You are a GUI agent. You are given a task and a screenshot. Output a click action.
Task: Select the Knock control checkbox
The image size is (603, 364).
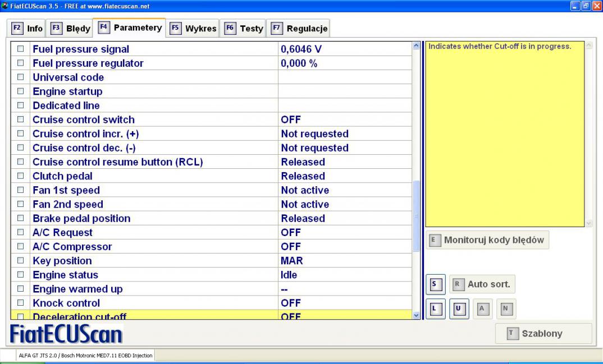[21, 303]
